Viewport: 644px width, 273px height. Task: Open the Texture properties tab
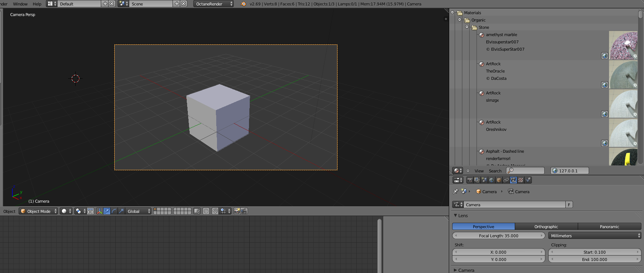(x=521, y=180)
